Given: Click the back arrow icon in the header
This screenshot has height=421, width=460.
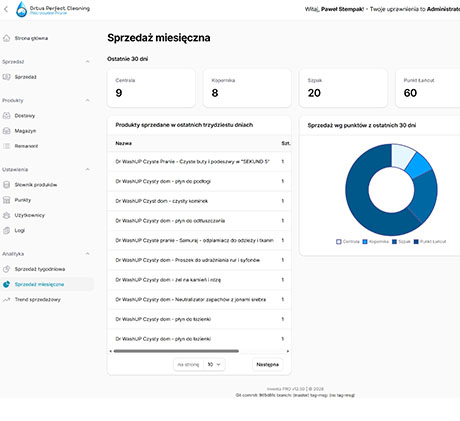Looking at the screenshot, I should coord(6,9).
